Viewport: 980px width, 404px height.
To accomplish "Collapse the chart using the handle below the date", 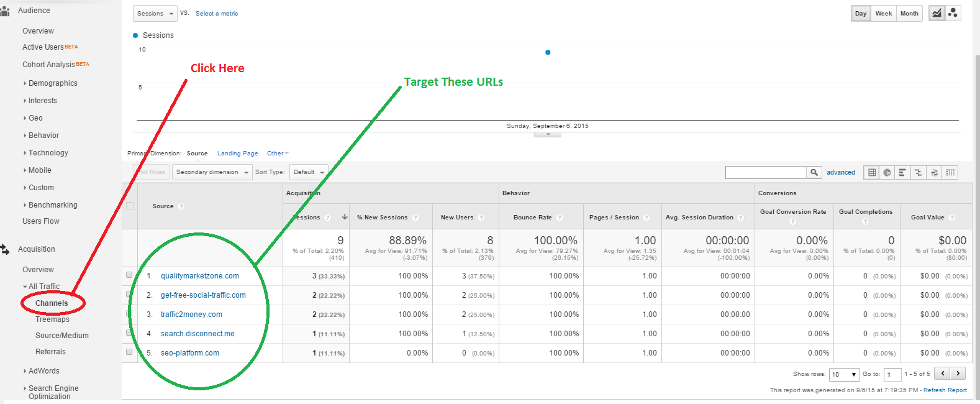I will 548,134.
